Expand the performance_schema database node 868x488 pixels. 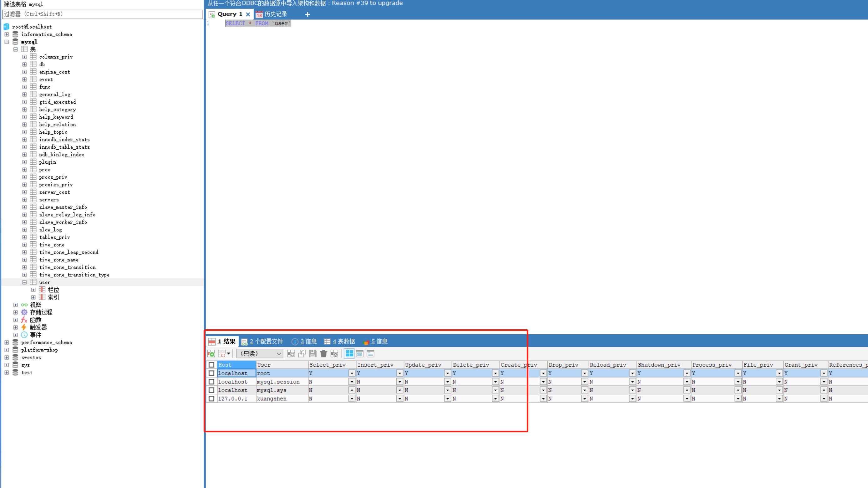7,342
